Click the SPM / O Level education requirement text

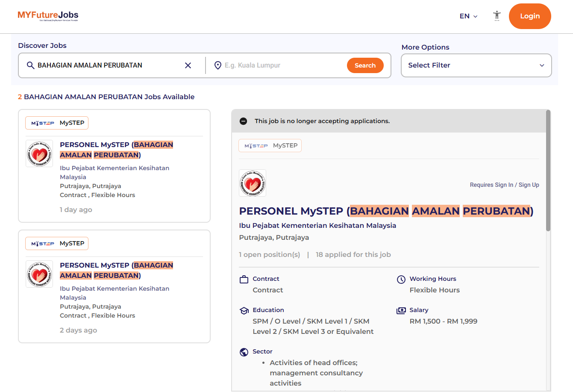tap(313, 326)
